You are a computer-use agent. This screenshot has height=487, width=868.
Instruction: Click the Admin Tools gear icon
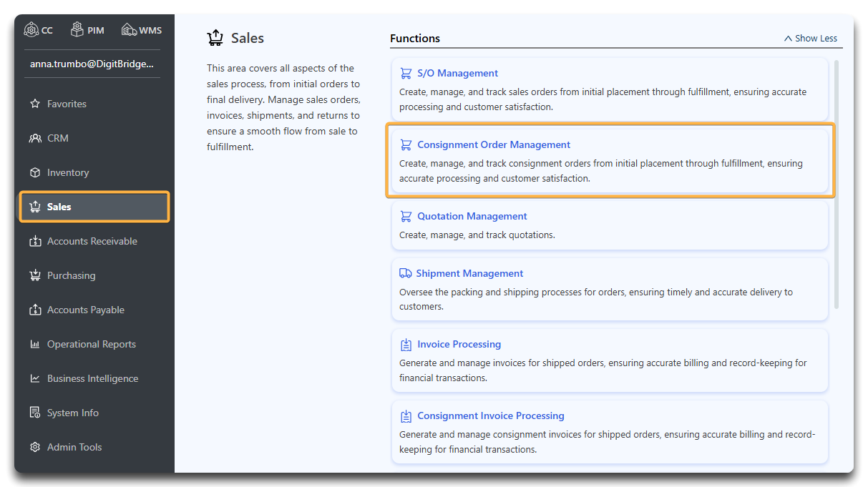coord(35,447)
